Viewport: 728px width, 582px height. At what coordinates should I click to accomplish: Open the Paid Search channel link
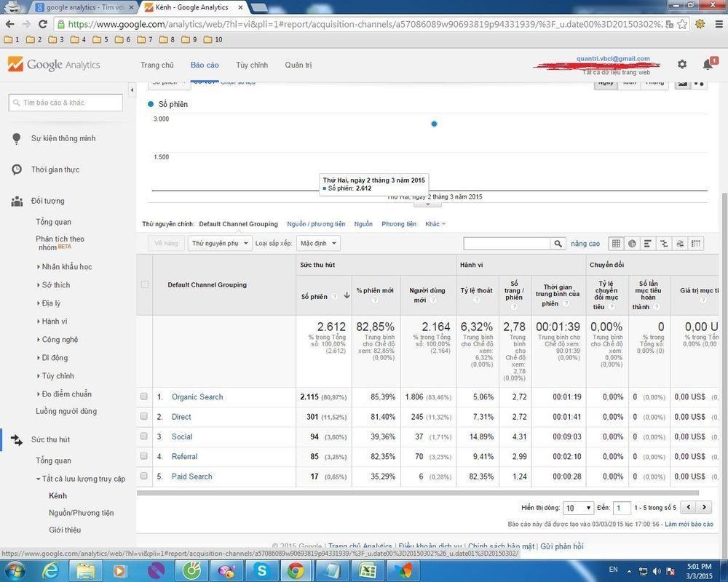coord(191,477)
